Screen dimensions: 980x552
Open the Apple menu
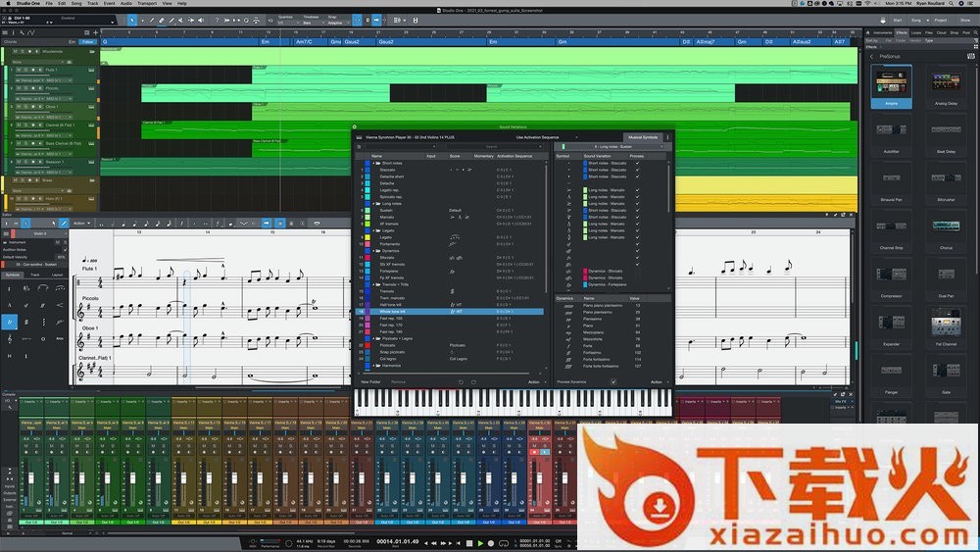coord(6,3)
